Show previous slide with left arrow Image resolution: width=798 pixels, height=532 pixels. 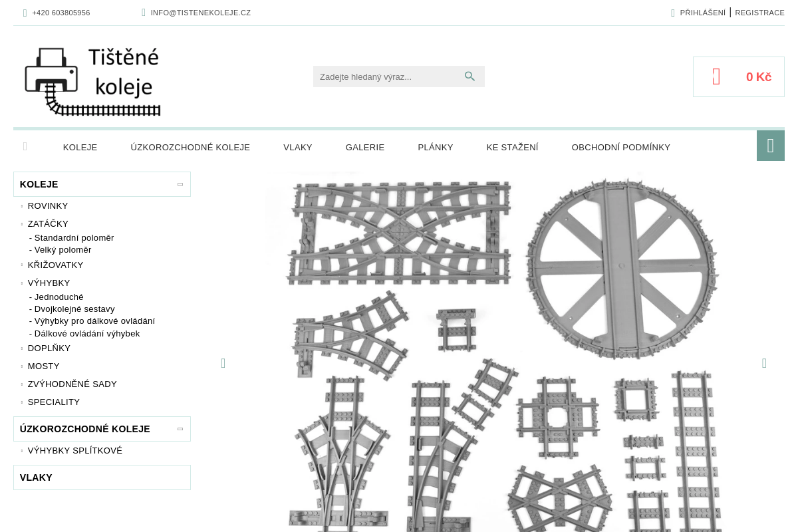[x=223, y=363]
